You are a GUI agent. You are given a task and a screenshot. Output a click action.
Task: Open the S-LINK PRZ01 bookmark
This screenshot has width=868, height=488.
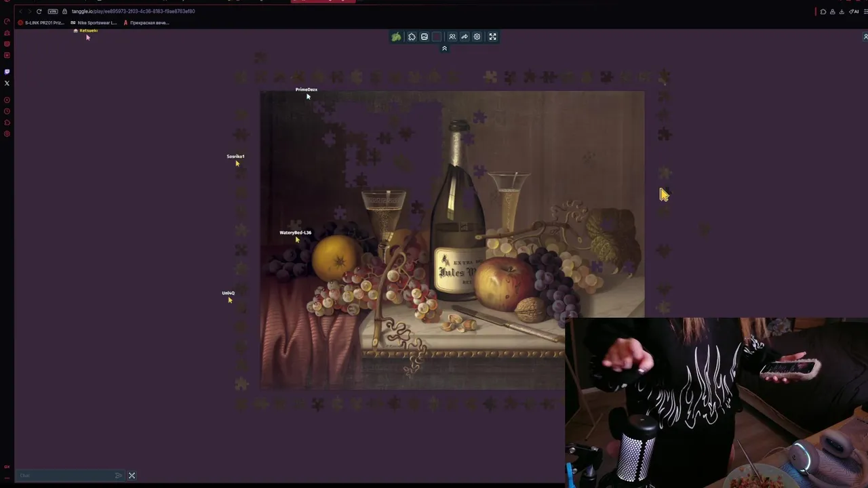[x=41, y=22]
